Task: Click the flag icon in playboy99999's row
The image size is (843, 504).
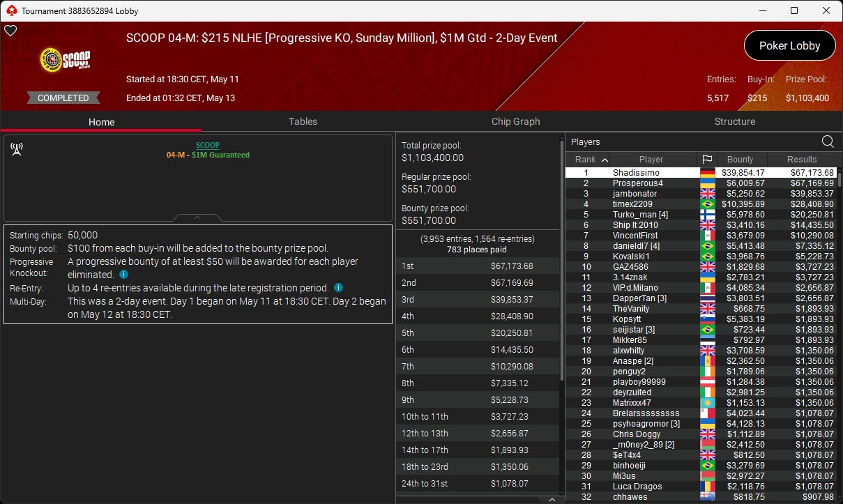Action: tap(706, 382)
